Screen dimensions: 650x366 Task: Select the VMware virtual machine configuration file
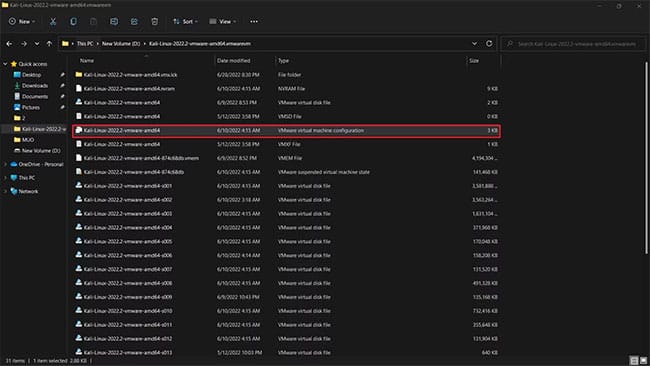click(286, 131)
